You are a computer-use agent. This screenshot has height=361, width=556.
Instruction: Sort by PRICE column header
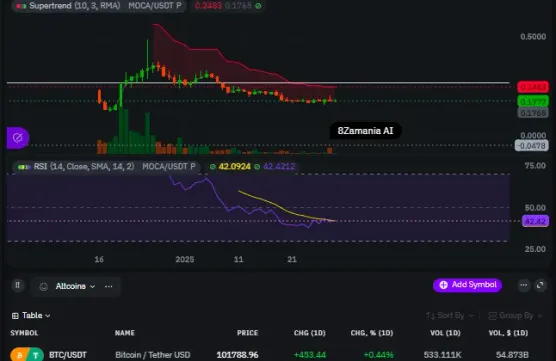247,333
